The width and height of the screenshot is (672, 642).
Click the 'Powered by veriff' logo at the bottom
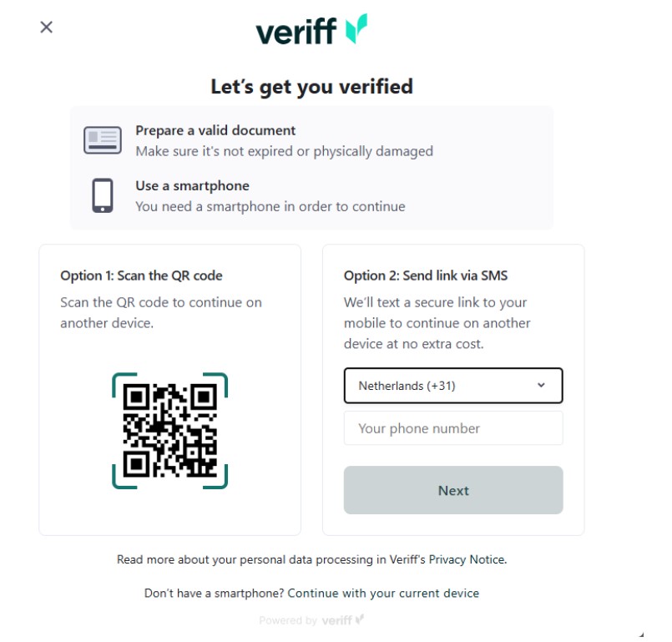point(313,619)
